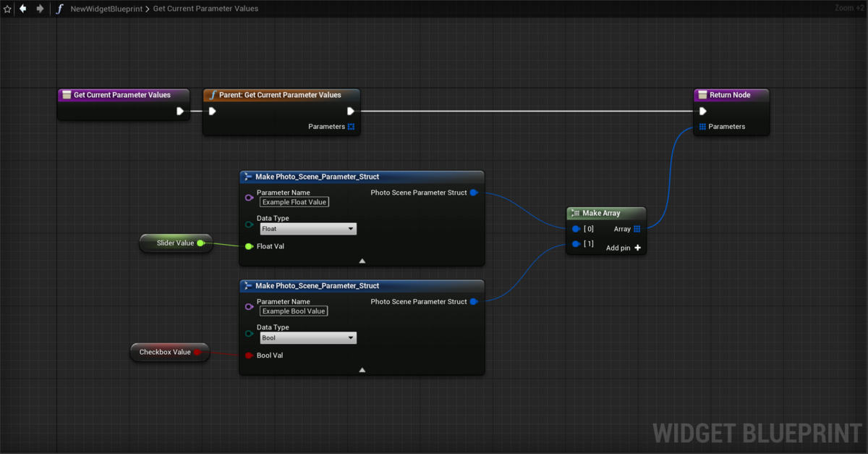Click the Example Float Value text field
The image size is (868, 454).
pyautogui.click(x=294, y=202)
